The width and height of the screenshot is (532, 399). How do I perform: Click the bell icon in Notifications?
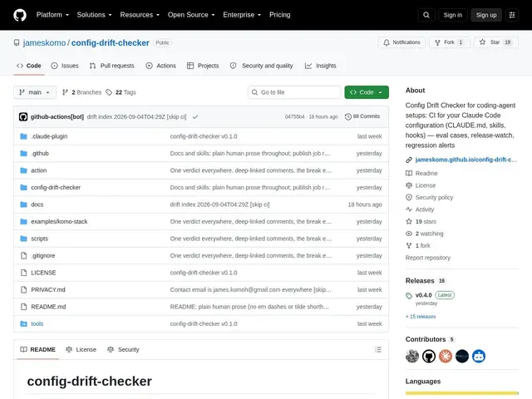click(387, 42)
